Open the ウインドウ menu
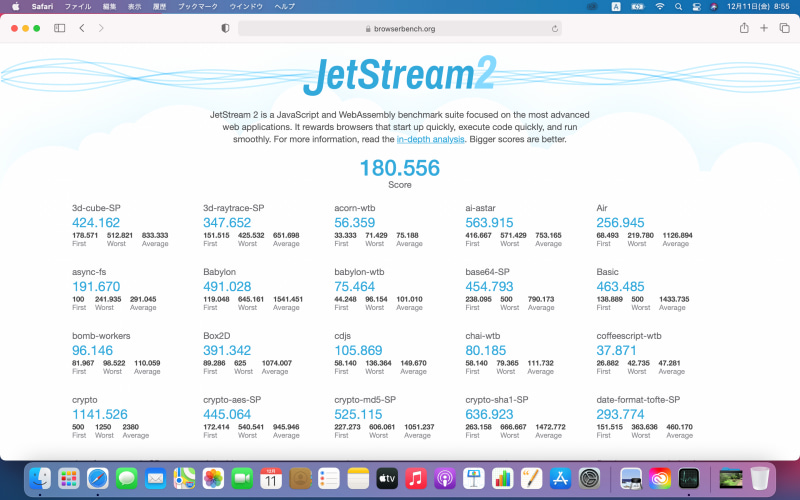 (x=246, y=7)
